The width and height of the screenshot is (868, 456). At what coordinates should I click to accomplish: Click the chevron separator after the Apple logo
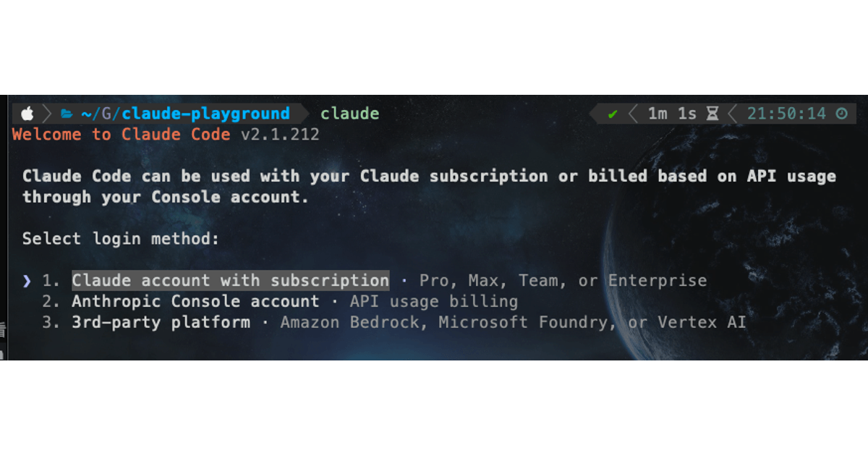click(48, 114)
